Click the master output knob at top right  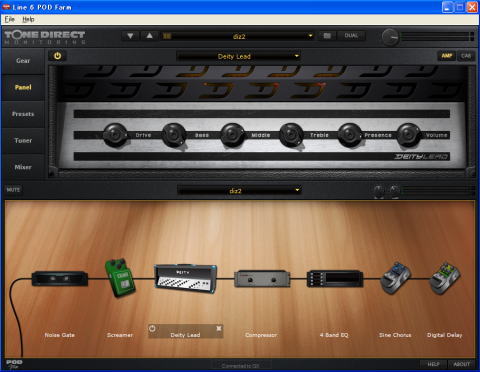point(390,37)
